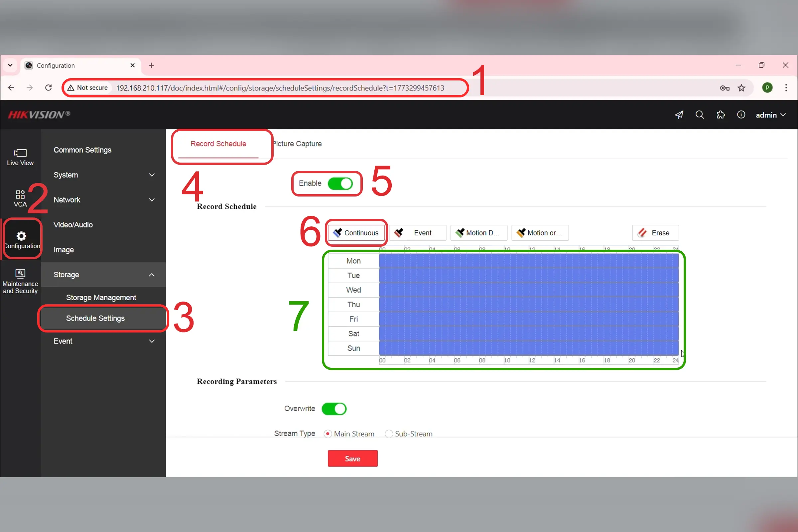
Task: Click the paper plane icon in header
Action: click(x=679, y=115)
